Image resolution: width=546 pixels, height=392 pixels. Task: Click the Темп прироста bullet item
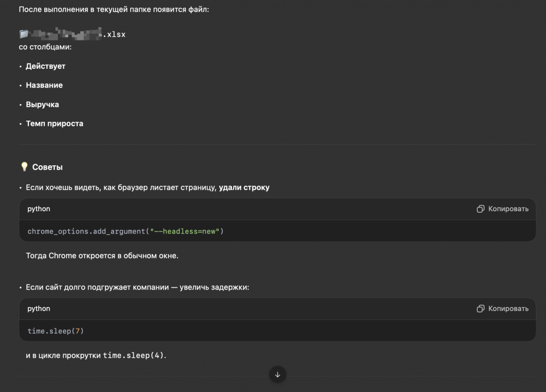point(54,124)
